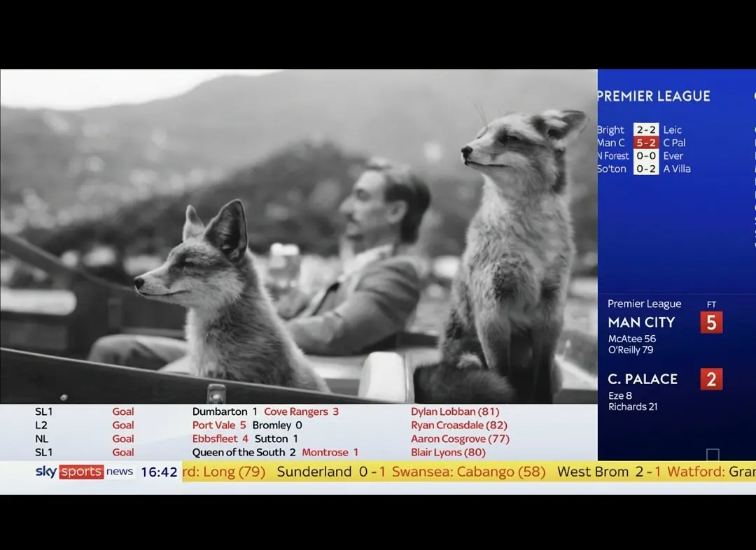Image resolution: width=756 pixels, height=550 pixels.
Task: Click scorer McAtee 56
Action: (x=631, y=339)
